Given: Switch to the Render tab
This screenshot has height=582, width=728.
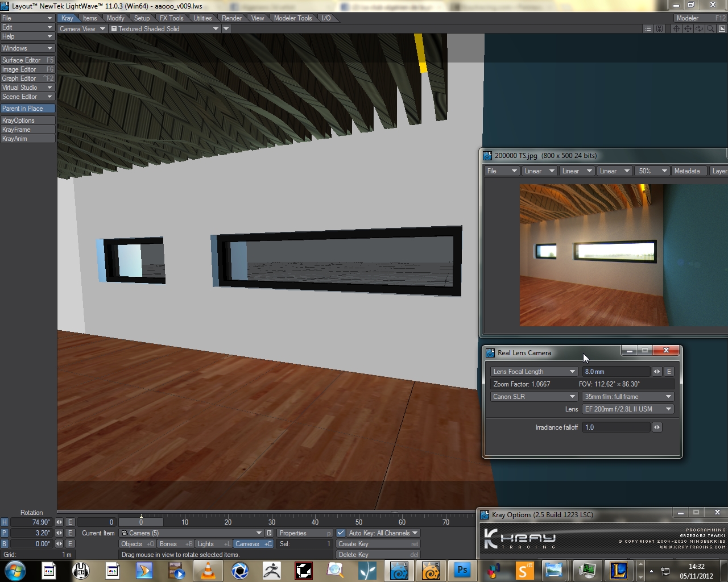Looking at the screenshot, I should [231, 18].
